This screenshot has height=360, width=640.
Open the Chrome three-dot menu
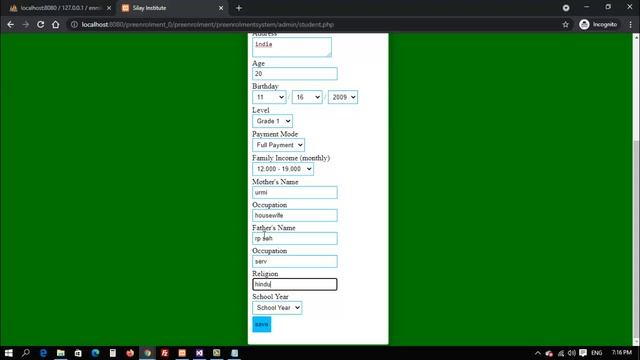(631, 24)
